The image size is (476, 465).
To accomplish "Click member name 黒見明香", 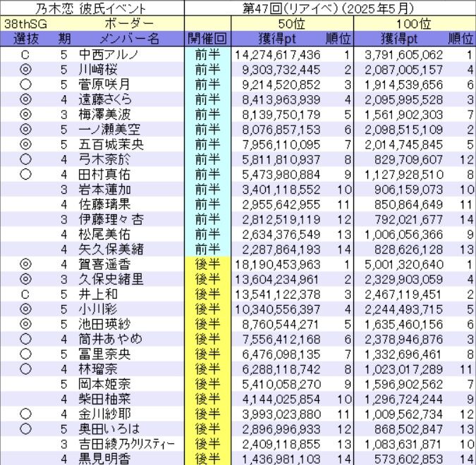I will tap(104, 459).
